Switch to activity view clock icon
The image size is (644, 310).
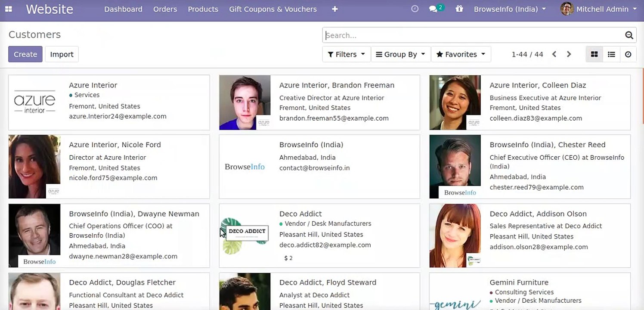628,54
